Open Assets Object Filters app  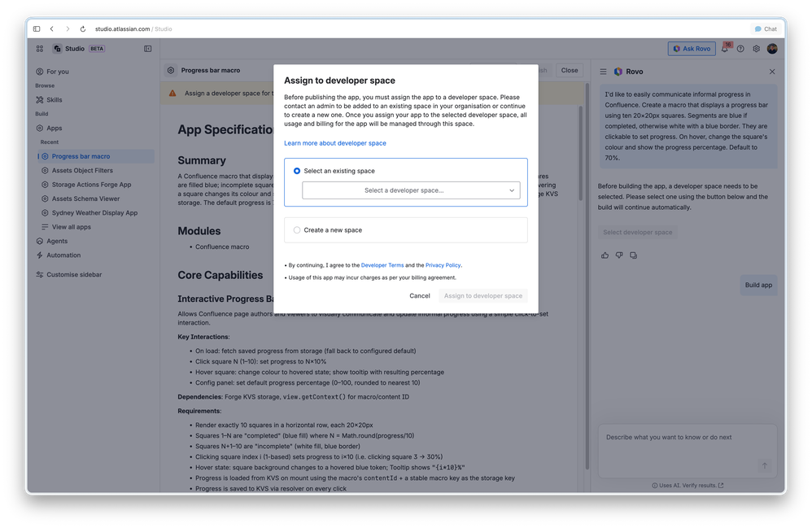pyautogui.click(x=96, y=170)
